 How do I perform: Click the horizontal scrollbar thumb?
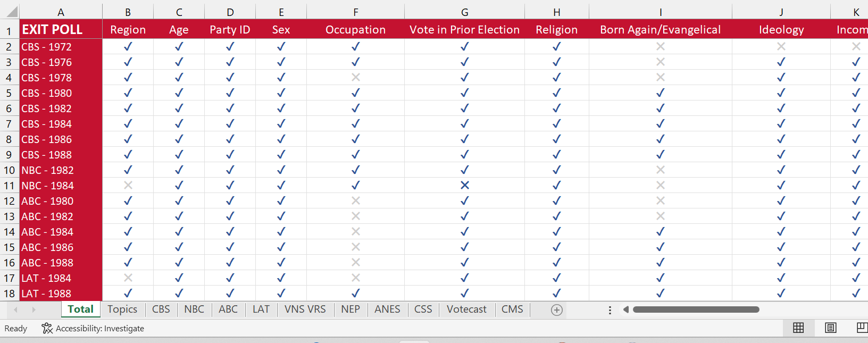(696, 309)
